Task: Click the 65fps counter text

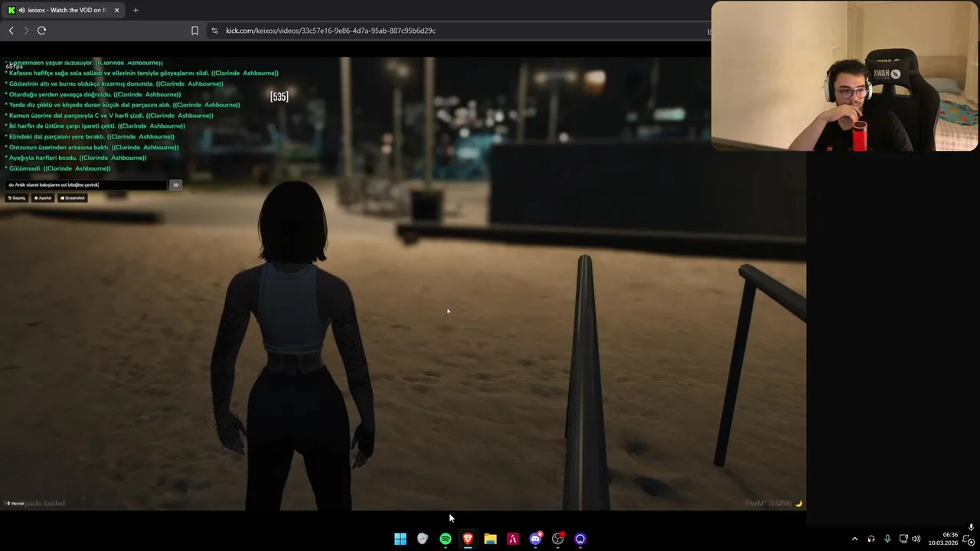Action: (x=14, y=67)
